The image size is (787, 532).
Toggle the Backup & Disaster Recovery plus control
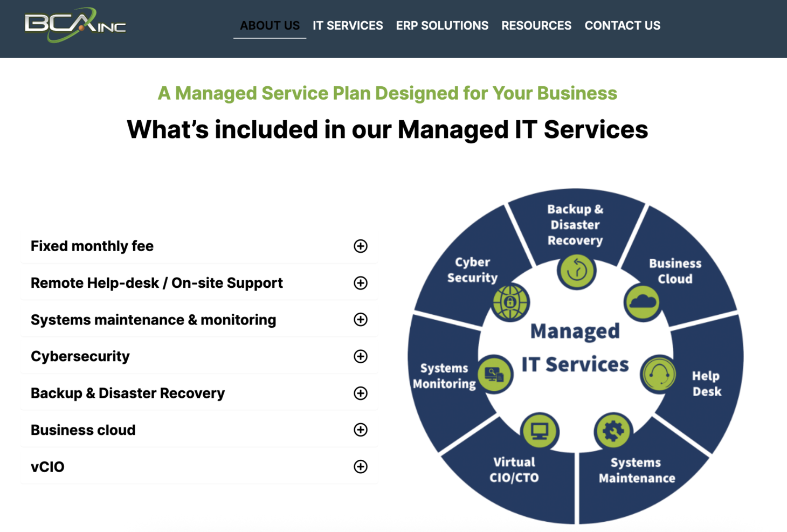(360, 393)
